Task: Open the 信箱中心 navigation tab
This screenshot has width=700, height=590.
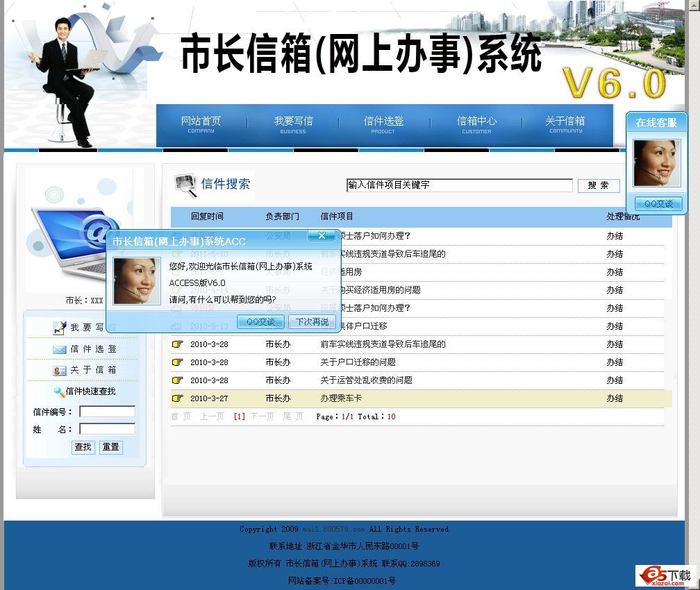Action: [x=476, y=124]
